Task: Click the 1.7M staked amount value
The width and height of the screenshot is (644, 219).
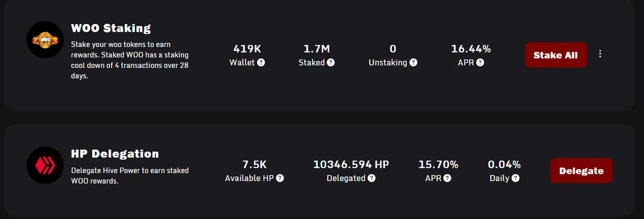Action: tap(316, 49)
